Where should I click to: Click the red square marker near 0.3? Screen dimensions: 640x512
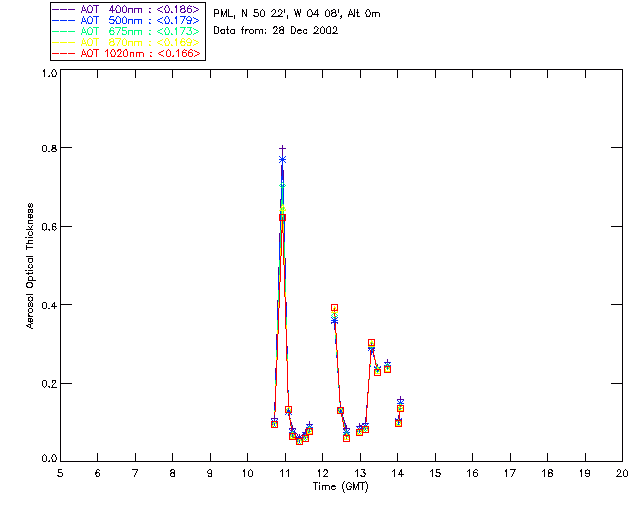[371, 343]
